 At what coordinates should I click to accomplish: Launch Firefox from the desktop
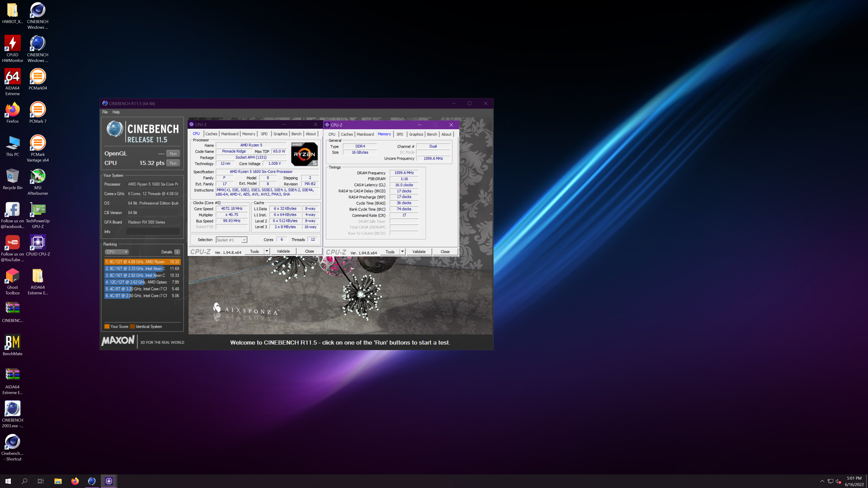tap(12, 113)
